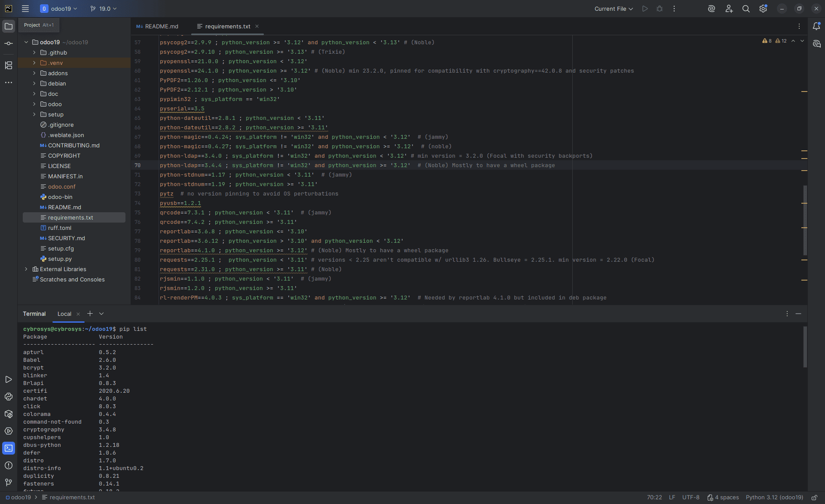Expand External Libraries node
This screenshot has width=825, height=504.
coord(26,269)
